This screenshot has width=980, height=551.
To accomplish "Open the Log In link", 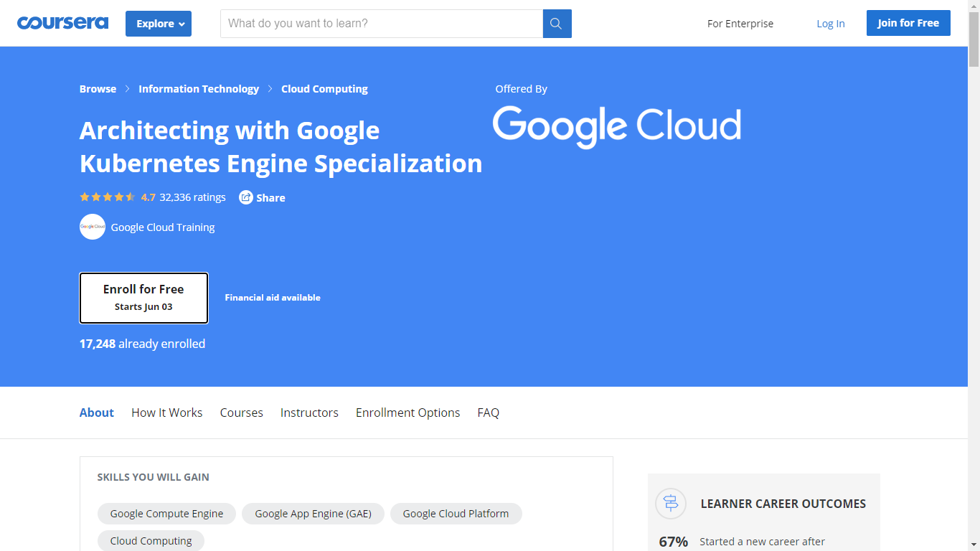I will tap(830, 24).
